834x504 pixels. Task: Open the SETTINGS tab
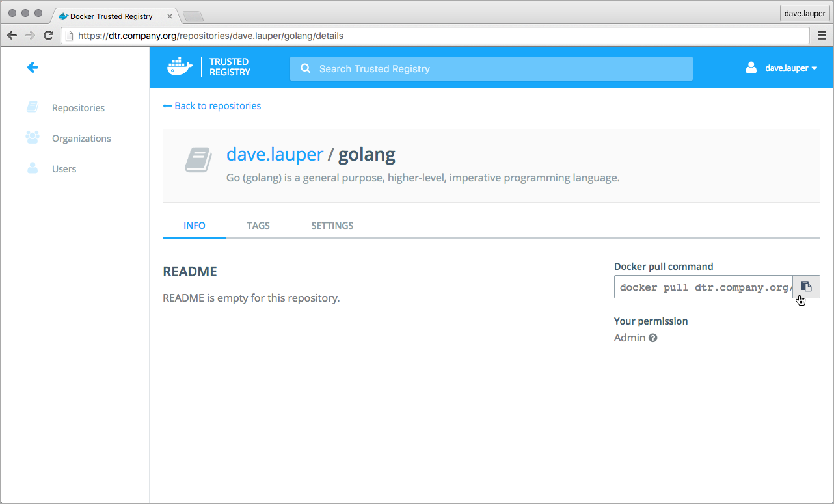point(332,226)
